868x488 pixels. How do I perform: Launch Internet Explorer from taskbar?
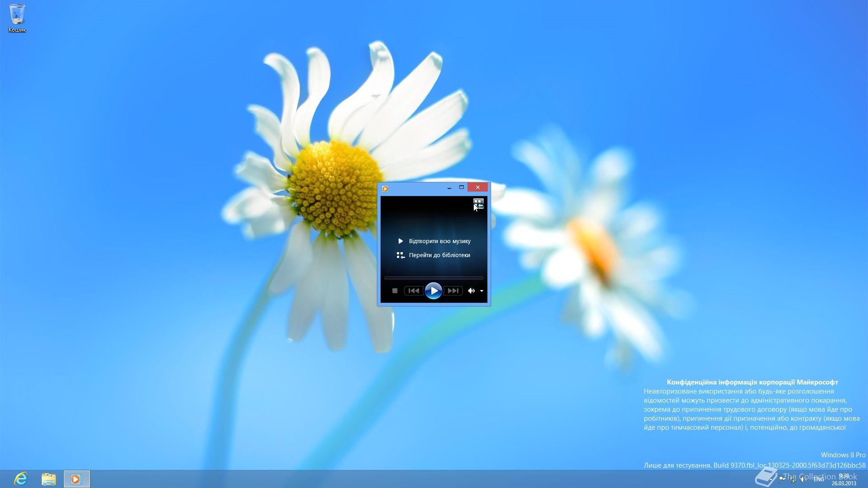tap(21, 479)
